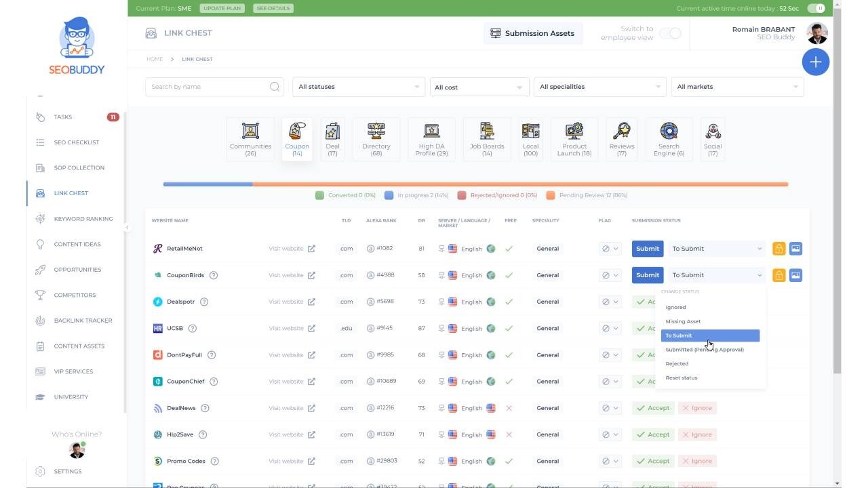Open the flag selector for DealNews

610,408
